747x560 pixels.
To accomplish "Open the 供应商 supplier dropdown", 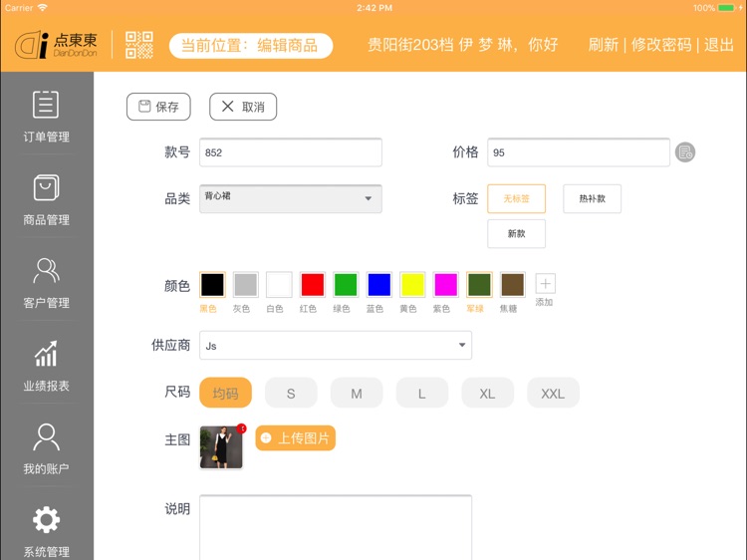I will (x=336, y=345).
